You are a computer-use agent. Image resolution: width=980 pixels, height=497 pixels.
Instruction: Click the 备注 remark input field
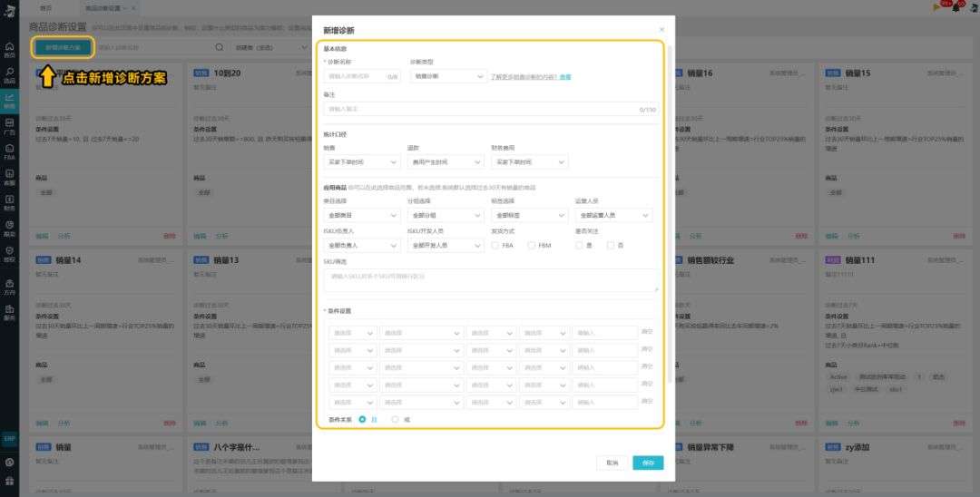point(481,109)
